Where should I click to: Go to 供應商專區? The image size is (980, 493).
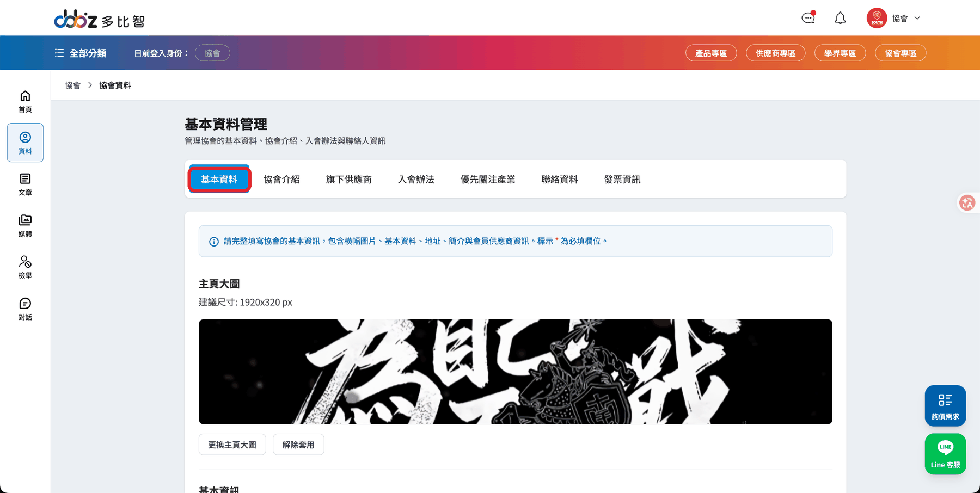click(775, 53)
